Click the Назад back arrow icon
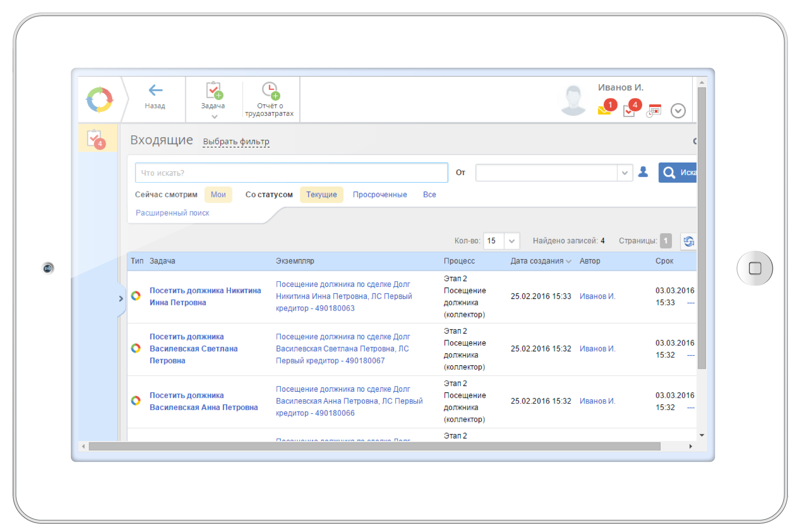 155,91
